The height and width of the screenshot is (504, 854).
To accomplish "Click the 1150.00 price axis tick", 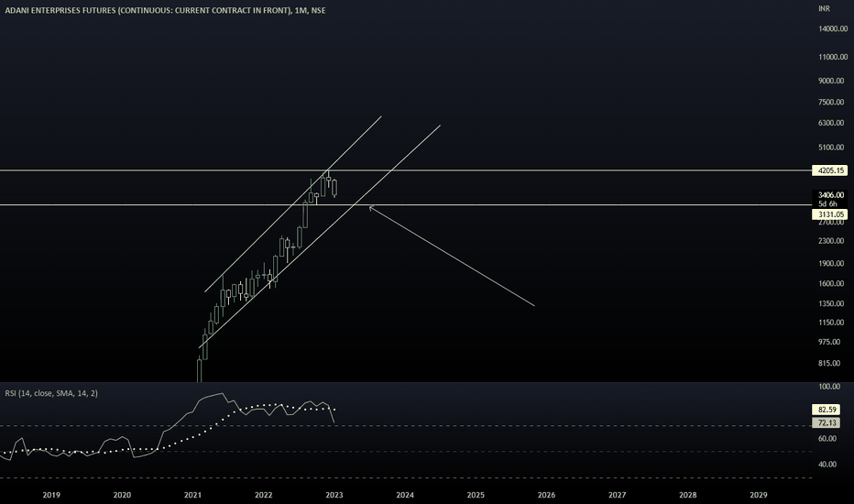I will [x=831, y=323].
